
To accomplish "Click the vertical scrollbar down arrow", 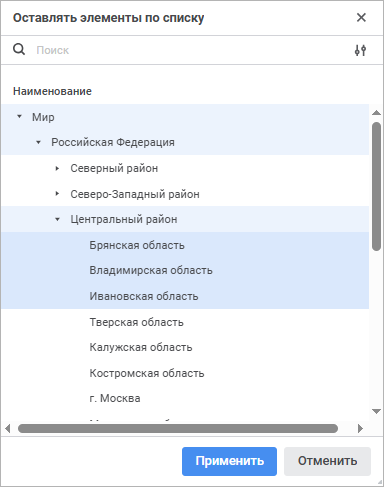I will tap(376, 411).
